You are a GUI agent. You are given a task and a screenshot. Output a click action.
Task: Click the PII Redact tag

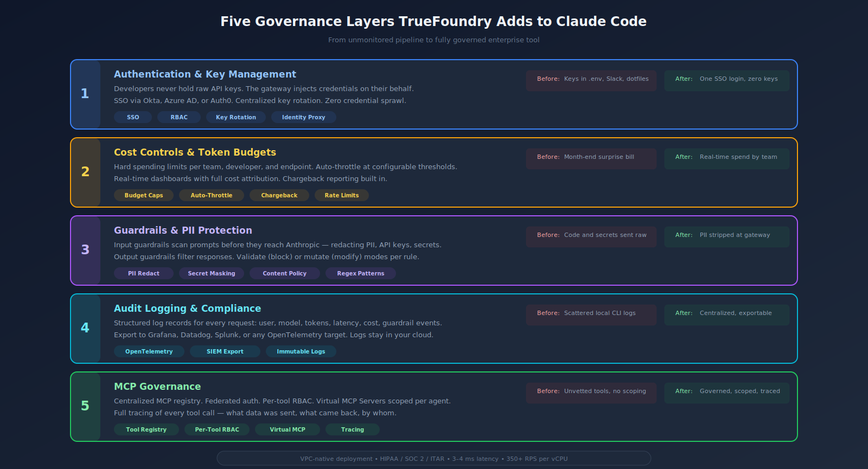point(144,273)
